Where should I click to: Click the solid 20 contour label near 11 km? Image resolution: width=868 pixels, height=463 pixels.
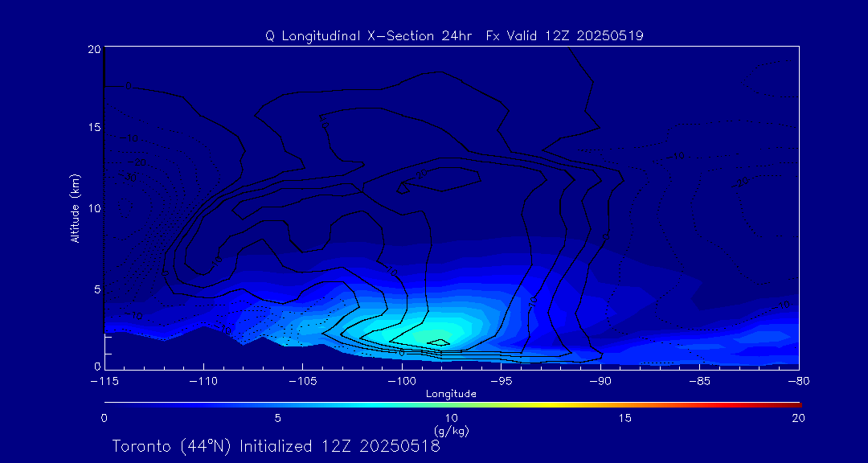click(422, 174)
